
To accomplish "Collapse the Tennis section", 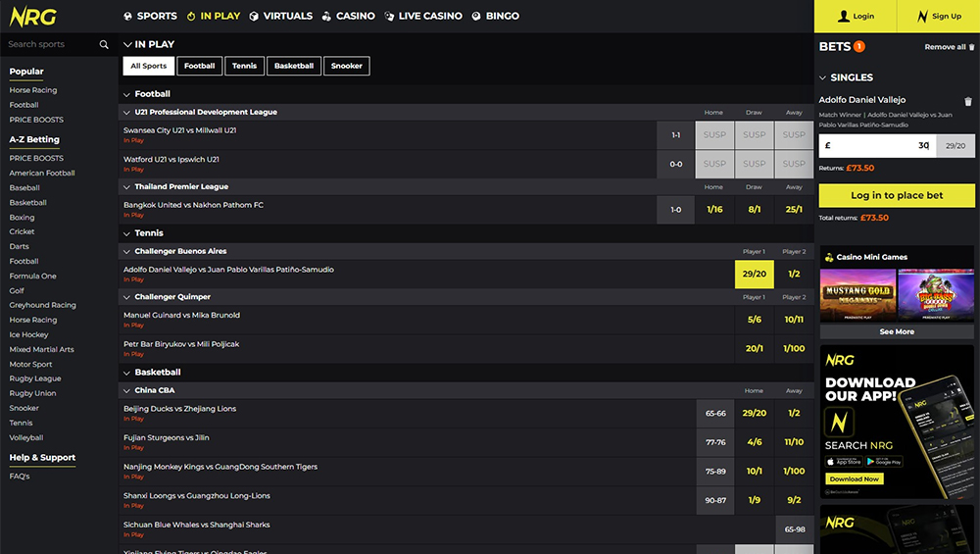I will coord(126,233).
